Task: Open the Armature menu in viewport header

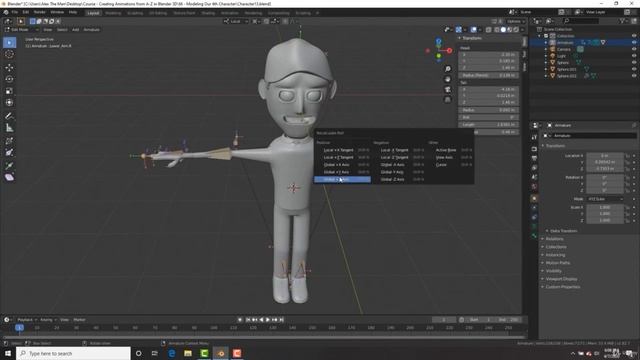Action: 91,29
